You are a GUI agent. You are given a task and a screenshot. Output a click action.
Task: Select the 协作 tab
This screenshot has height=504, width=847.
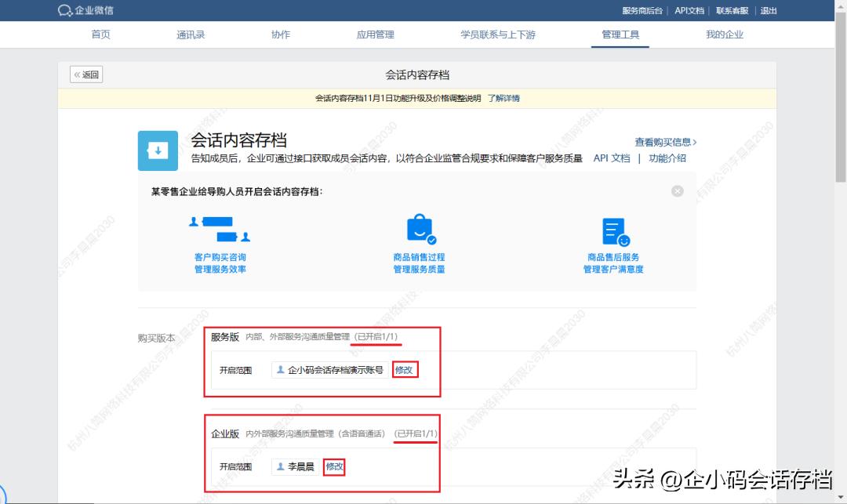[280, 34]
